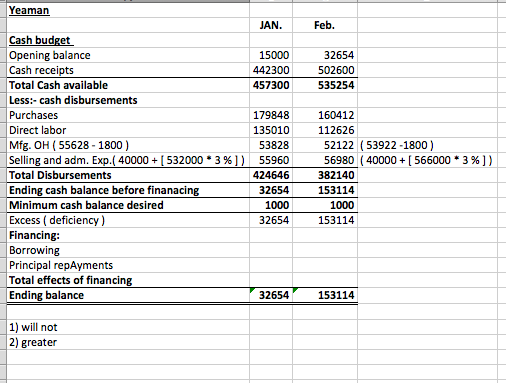The height and width of the screenshot is (383, 506).
Task: Click total cash available value 457300
Action: [271, 85]
